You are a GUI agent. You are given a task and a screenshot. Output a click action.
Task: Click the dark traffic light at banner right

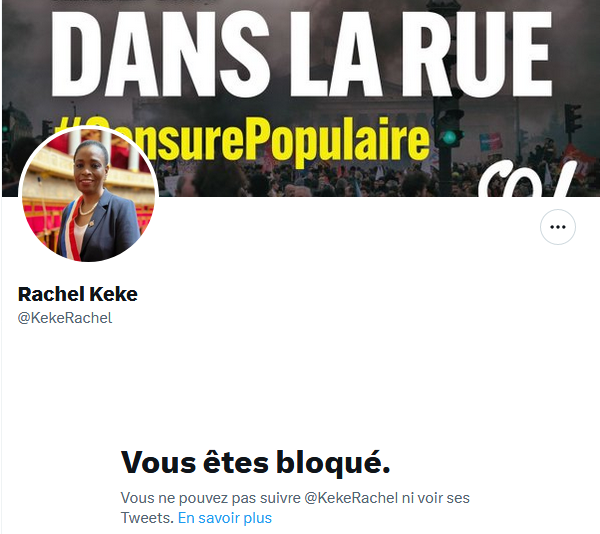point(572,119)
